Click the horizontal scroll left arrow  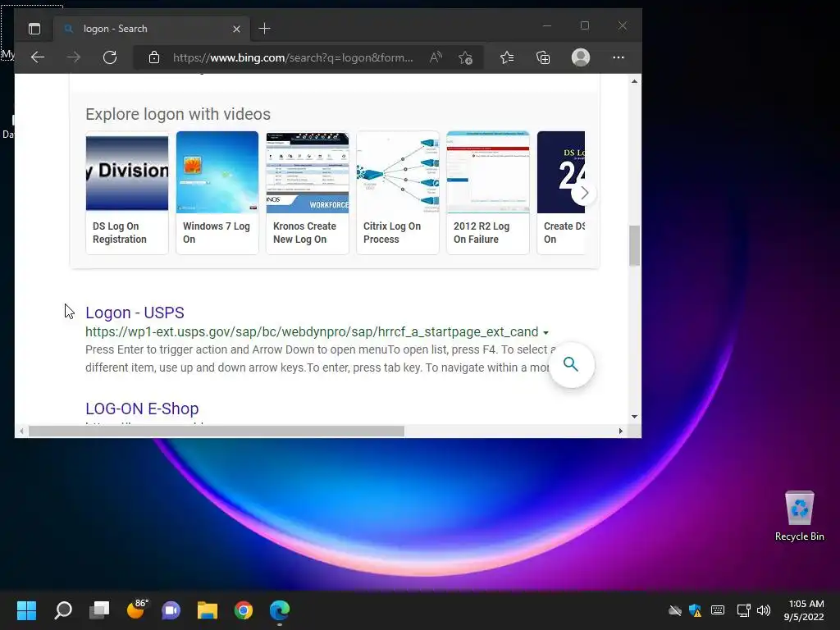21,431
